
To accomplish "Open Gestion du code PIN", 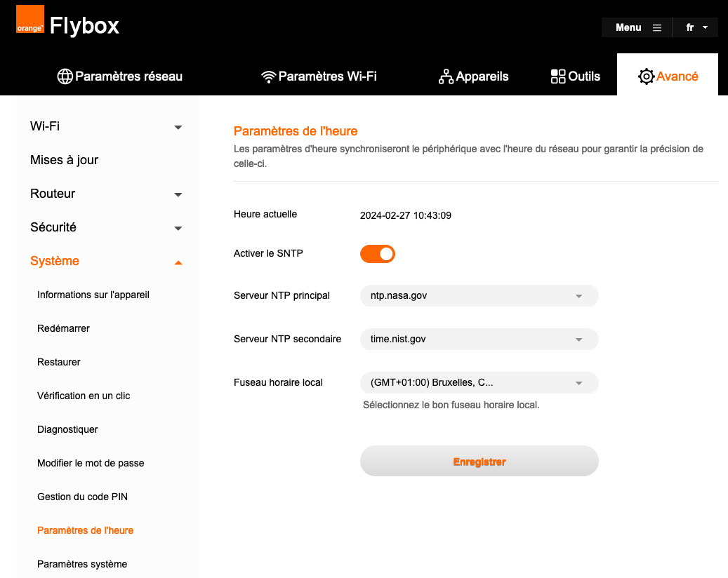I will click(82, 497).
